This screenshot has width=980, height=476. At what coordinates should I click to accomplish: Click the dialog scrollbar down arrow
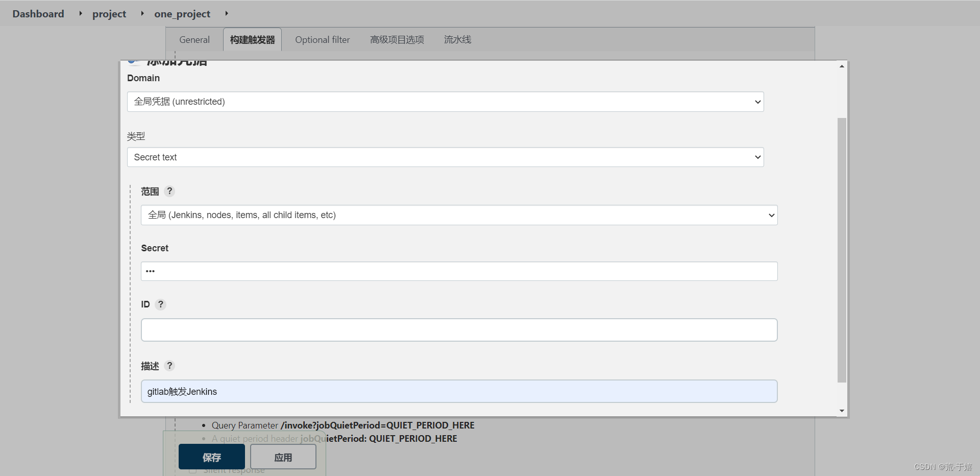click(842, 411)
